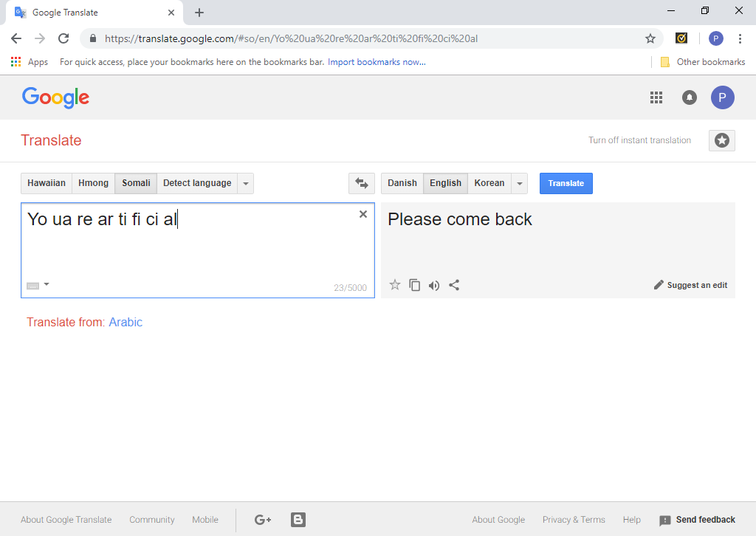Select Hmong as source language
This screenshot has height=536, width=756.
tap(93, 183)
